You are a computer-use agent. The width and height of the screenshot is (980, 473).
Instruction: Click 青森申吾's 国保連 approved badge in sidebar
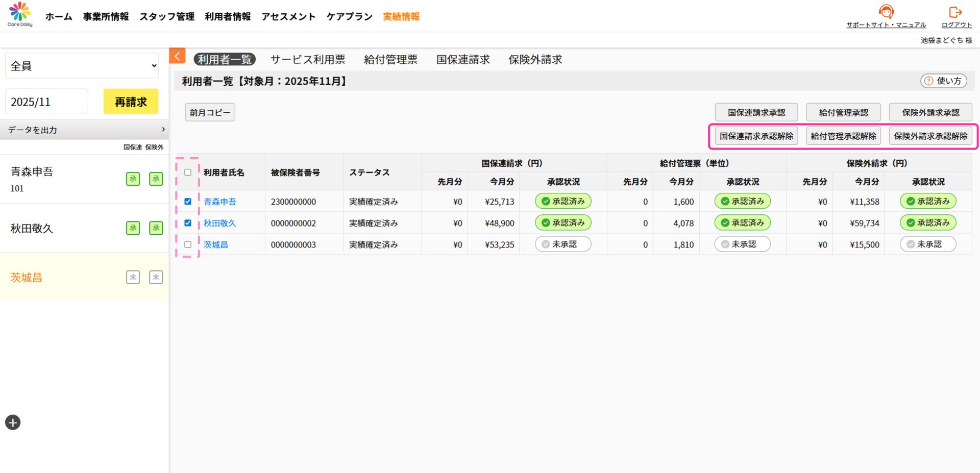click(x=133, y=179)
